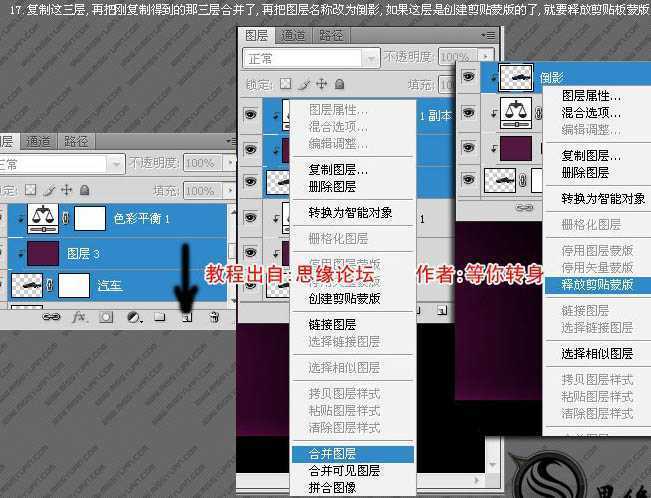Viewport: 651px width, 498px height.
Task: Lock position cross icon beside 锁定: label
Action: coord(322,84)
